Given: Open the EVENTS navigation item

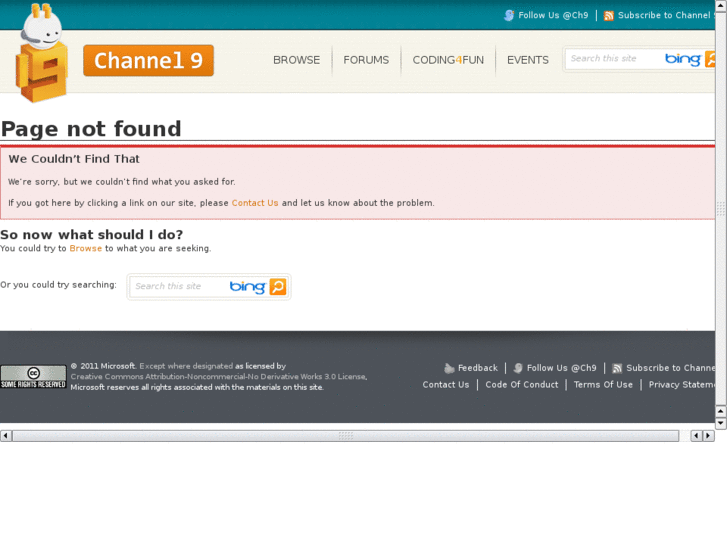Looking at the screenshot, I should (x=528, y=60).
